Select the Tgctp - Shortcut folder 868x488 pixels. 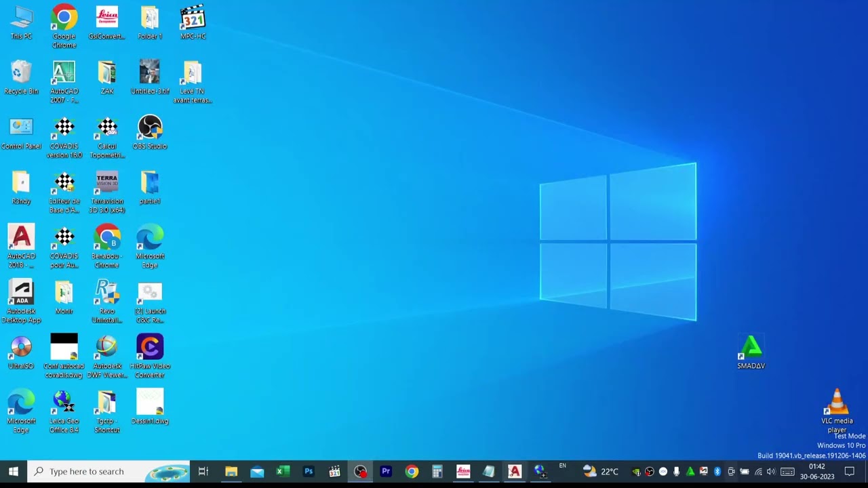pyautogui.click(x=106, y=411)
